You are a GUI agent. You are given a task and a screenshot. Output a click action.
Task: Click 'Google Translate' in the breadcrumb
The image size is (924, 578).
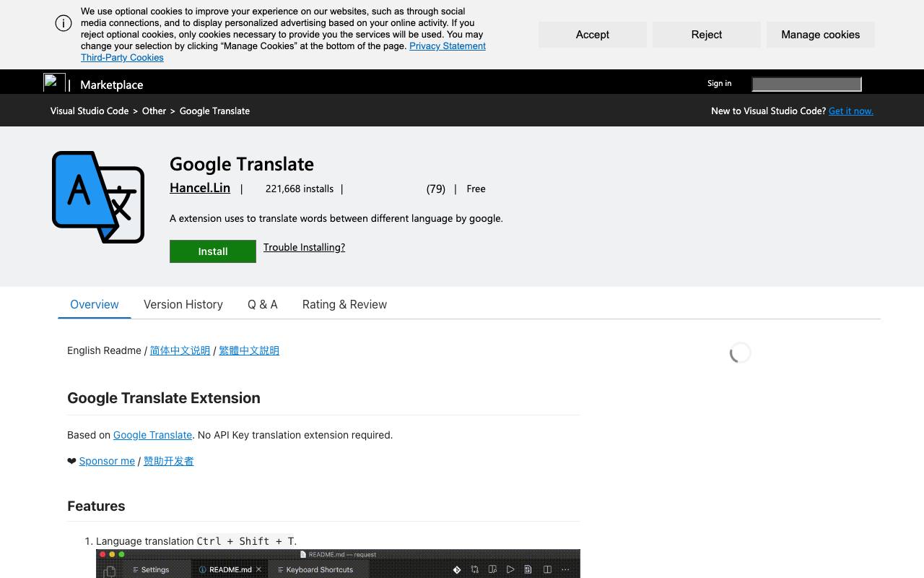point(214,111)
